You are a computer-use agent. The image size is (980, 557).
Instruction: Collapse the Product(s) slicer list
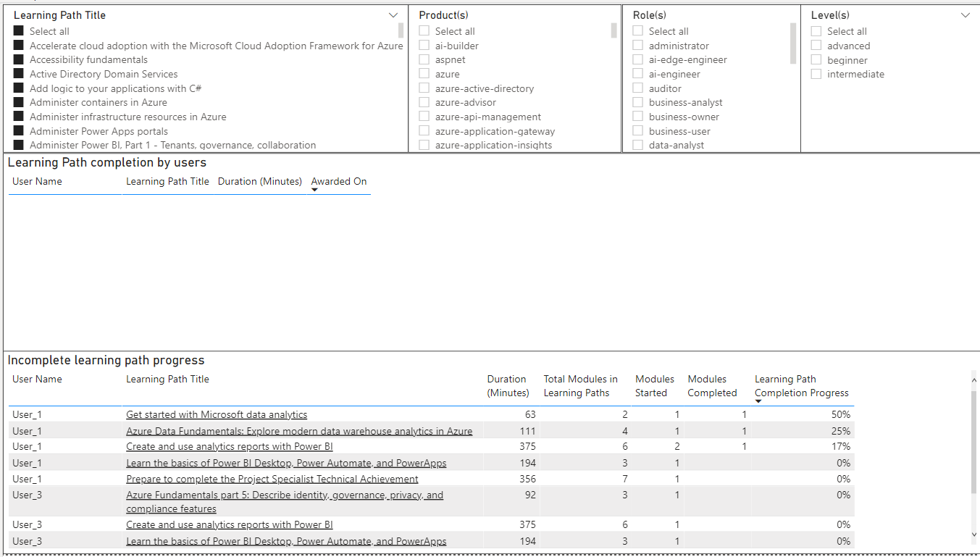(x=609, y=14)
